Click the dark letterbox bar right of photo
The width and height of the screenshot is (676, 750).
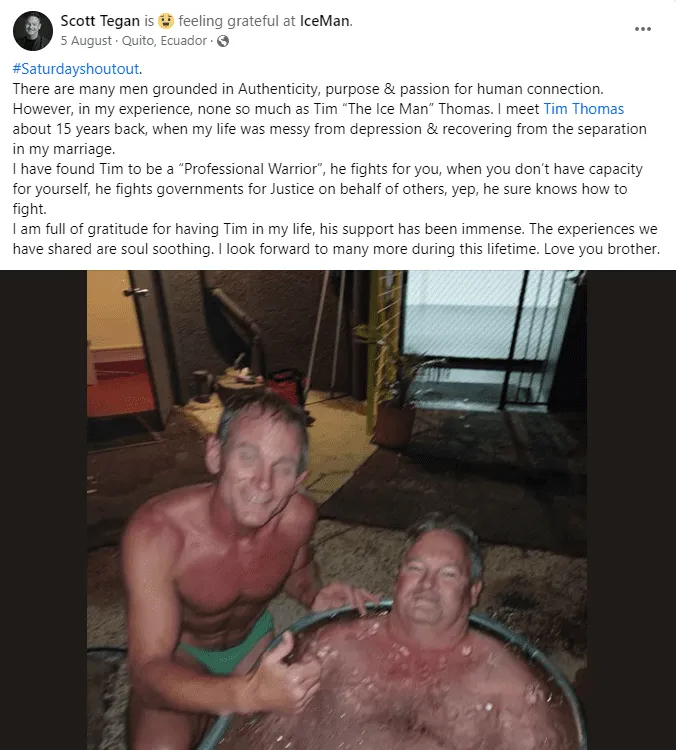(x=632, y=510)
